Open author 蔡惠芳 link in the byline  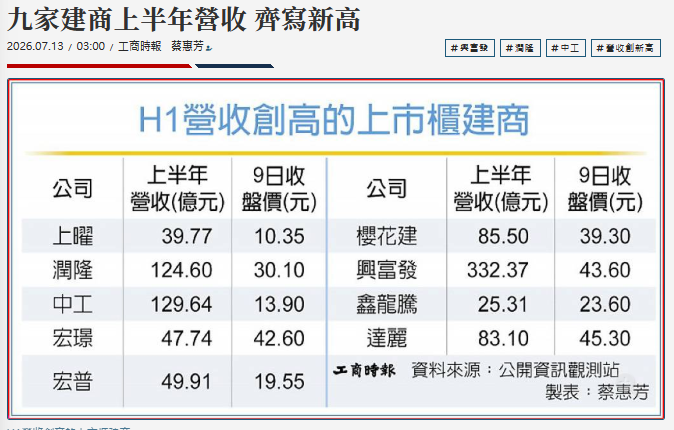pos(187,46)
